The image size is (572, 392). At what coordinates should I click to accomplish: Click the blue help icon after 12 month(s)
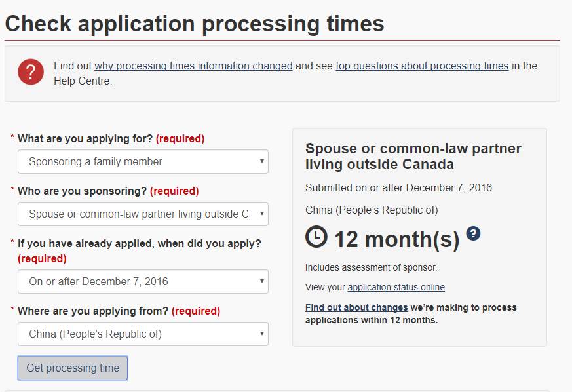click(x=473, y=233)
